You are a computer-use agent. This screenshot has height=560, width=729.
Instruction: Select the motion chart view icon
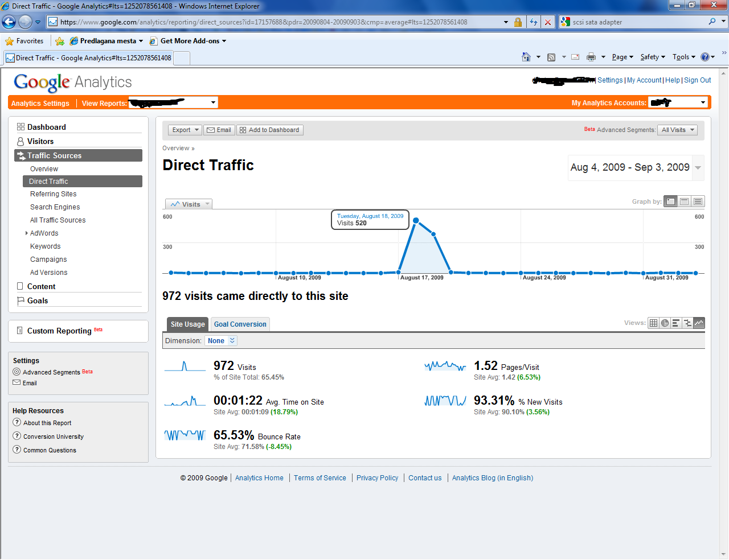click(x=699, y=323)
